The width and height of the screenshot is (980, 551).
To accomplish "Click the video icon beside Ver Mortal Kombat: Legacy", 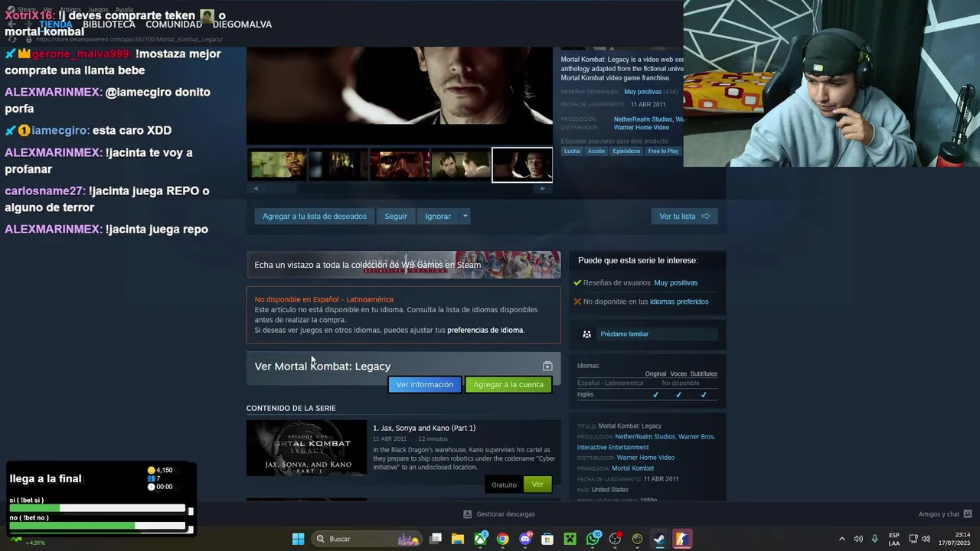I will click(547, 367).
